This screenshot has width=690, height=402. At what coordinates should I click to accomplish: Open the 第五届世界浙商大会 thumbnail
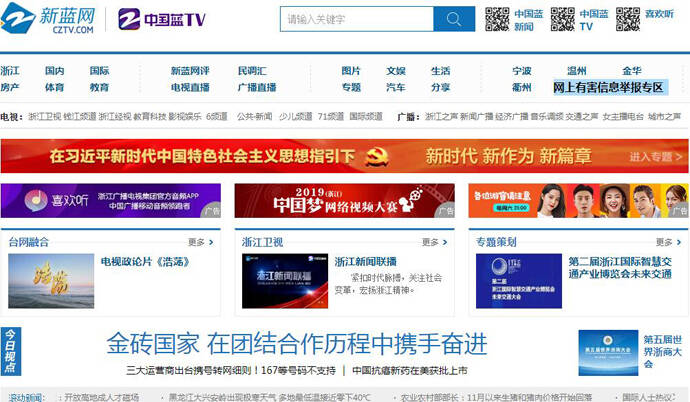coord(608,353)
